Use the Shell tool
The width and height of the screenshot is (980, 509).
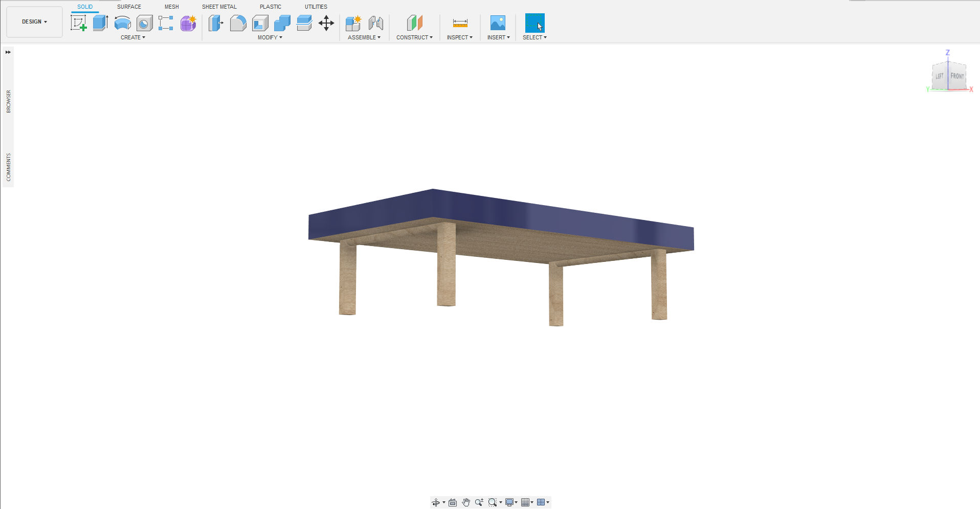260,23
